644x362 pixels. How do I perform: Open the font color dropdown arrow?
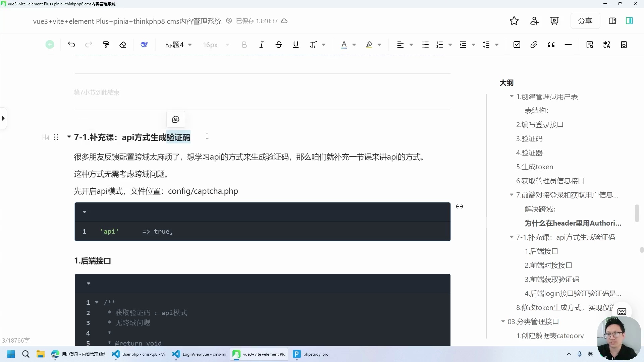click(354, 45)
